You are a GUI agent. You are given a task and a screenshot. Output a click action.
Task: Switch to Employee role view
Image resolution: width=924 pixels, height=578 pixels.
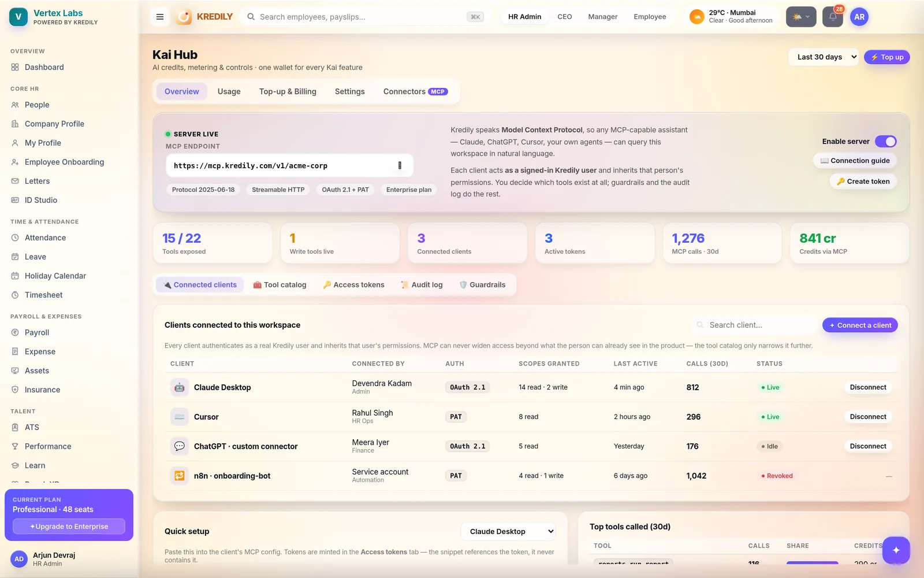[650, 17]
